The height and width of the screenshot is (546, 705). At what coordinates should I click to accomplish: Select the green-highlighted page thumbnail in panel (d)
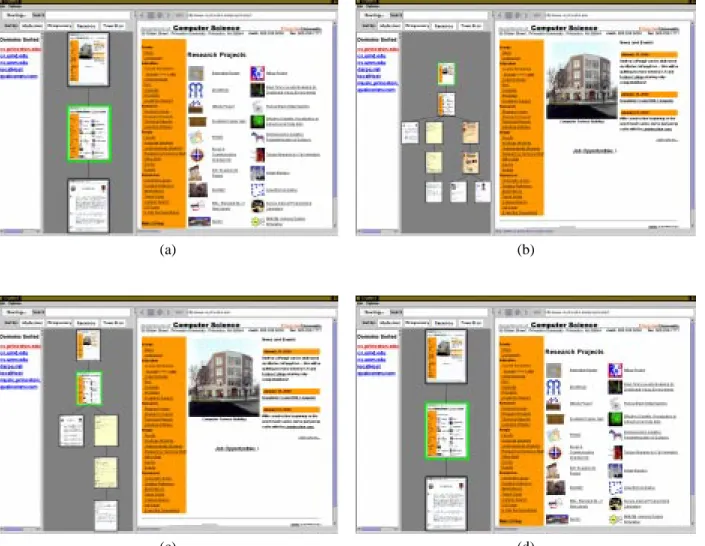point(446,431)
